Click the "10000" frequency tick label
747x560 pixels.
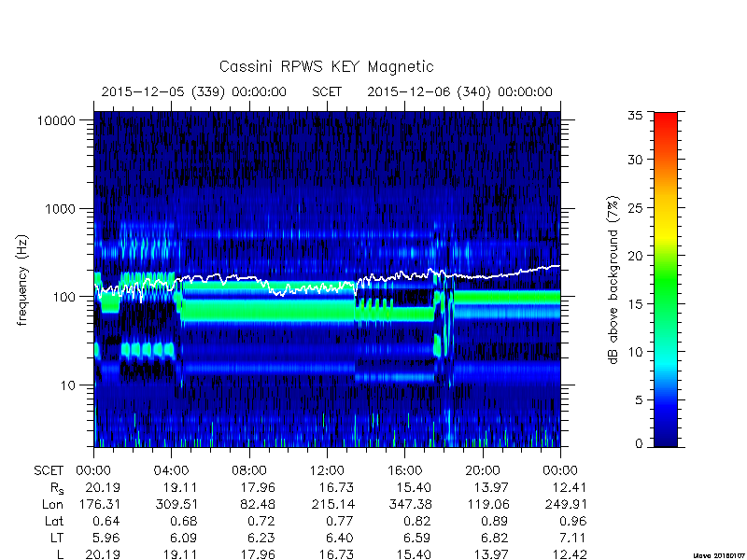56,120
